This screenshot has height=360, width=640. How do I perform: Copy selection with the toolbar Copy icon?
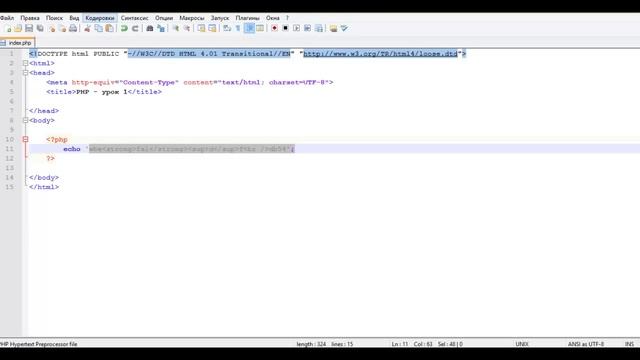(x=99, y=28)
